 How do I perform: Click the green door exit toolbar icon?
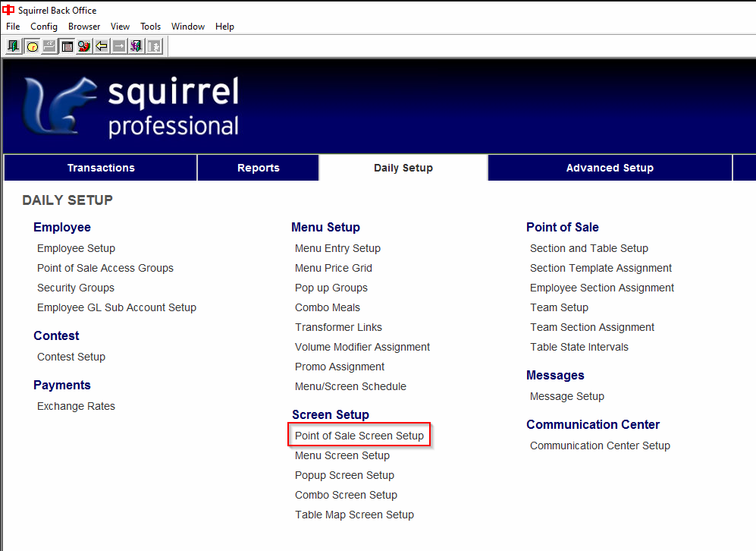click(x=14, y=46)
